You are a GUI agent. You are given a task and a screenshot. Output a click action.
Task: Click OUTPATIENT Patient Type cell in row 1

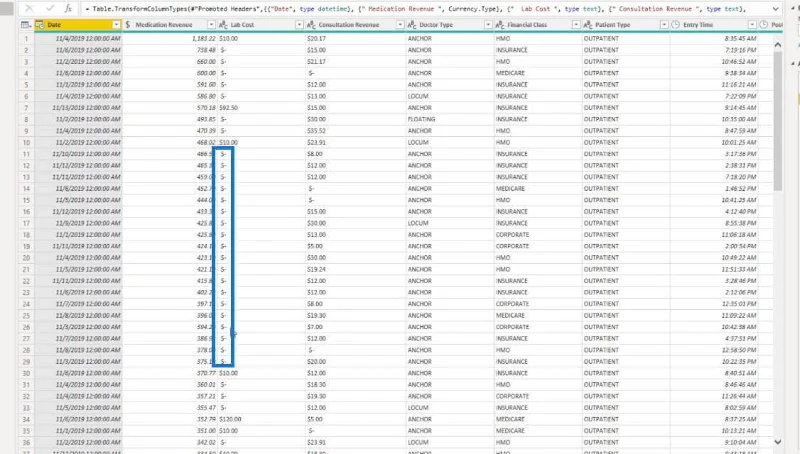pyautogui.click(x=626, y=38)
